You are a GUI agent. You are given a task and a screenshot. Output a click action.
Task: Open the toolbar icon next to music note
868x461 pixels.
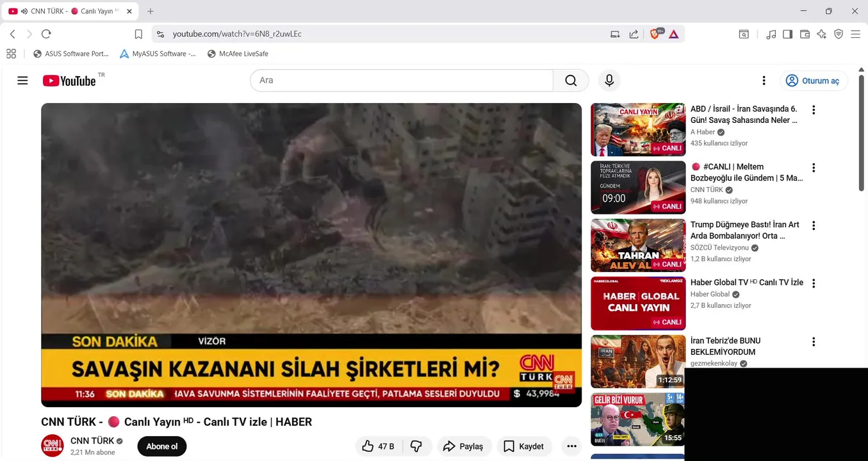744,34
